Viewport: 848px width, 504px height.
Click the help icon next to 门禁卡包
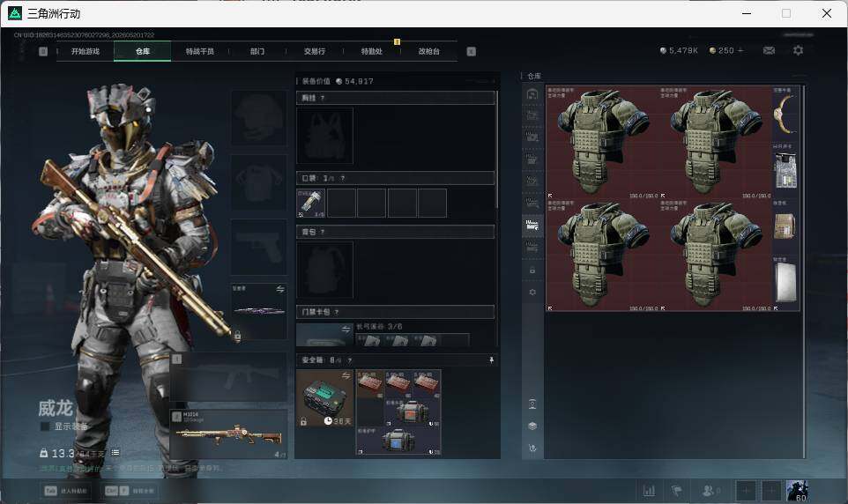(337, 312)
